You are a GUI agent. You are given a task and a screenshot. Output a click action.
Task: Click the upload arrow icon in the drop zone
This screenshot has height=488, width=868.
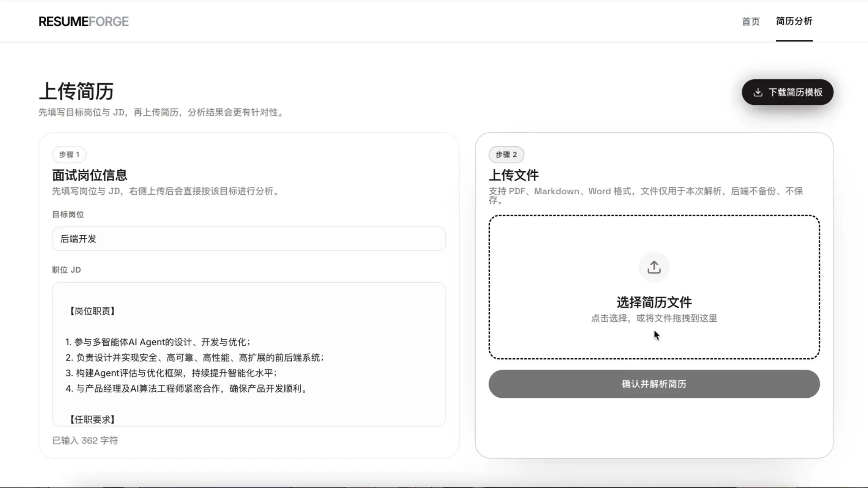654,267
